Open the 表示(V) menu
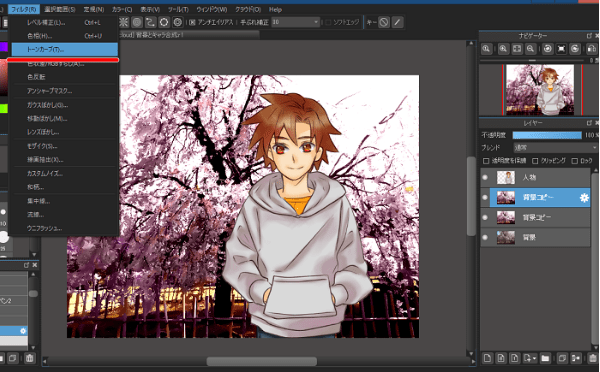The width and height of the screenshot is (600, 372). (x=150, y=9)
